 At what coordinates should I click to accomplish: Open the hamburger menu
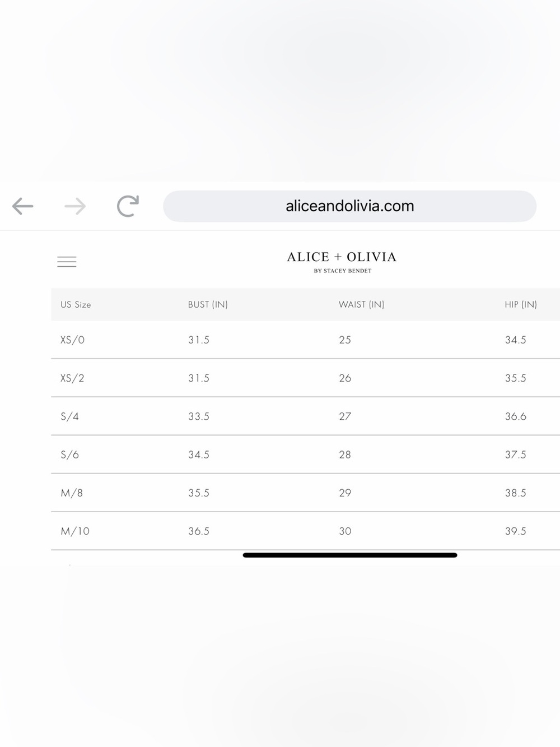click(x=67, y=262)
